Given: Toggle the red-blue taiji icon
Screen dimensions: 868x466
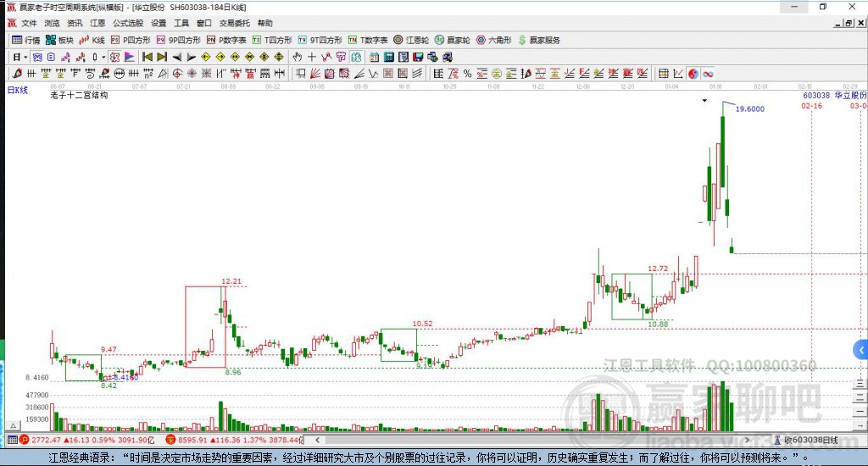Looking at the screenshot, I should coord(693,74).
